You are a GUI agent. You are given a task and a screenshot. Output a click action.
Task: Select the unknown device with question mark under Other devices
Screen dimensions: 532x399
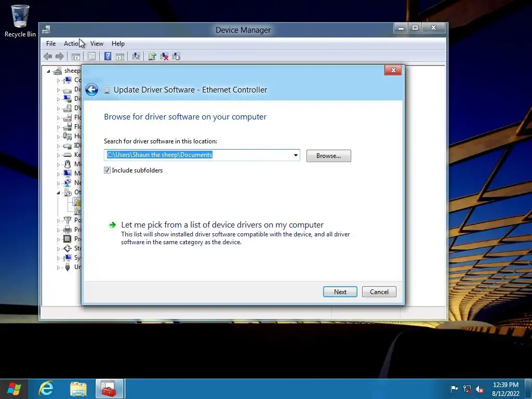[x=77, y=211]
